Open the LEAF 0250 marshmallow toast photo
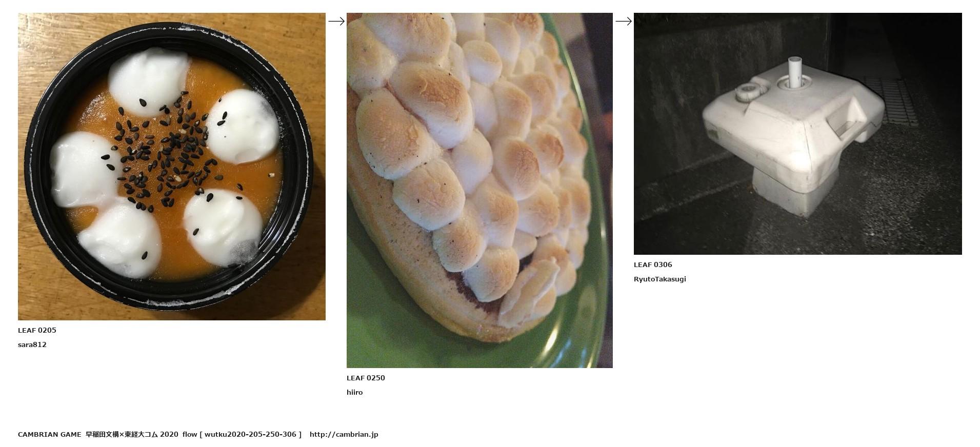The height and width of the screenshot is (447, 980). 479,190
